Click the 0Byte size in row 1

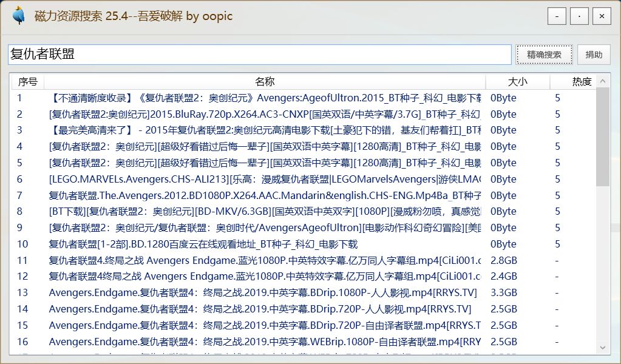coord(503,98)
